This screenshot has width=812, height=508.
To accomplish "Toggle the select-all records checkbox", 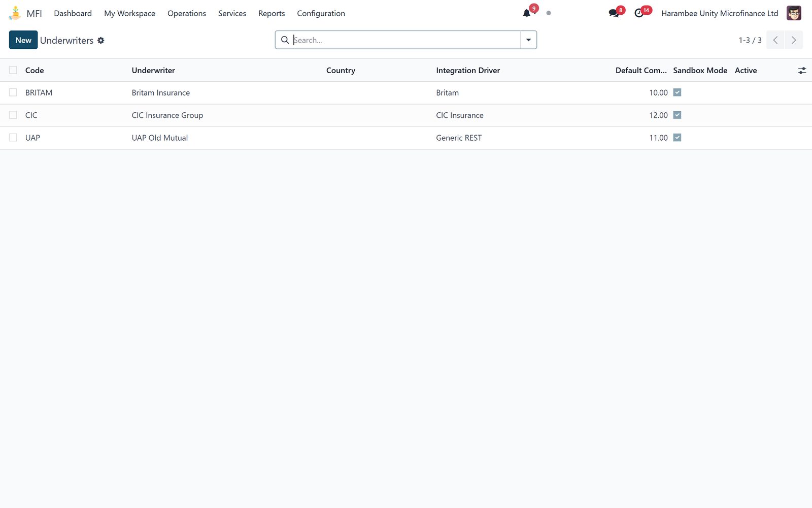I will coord(13,70).
